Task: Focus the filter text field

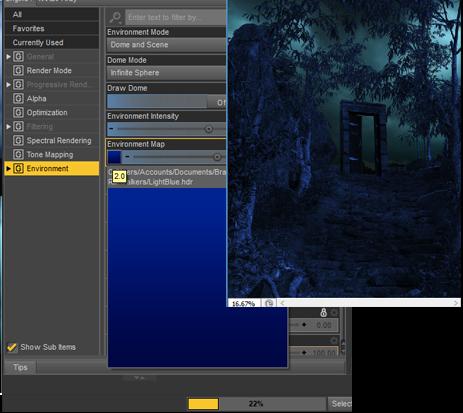Action: (176, 17)
